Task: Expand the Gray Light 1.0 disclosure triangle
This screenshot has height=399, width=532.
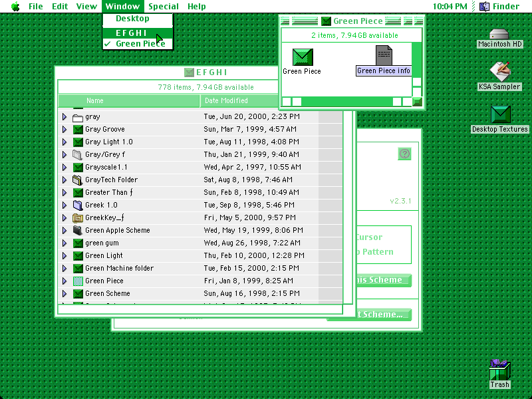Action: (65, 142)
